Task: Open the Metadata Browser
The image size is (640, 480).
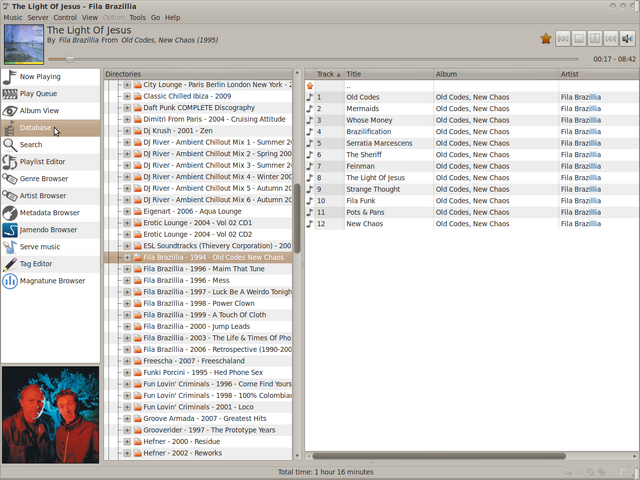Action: (50, 213)
